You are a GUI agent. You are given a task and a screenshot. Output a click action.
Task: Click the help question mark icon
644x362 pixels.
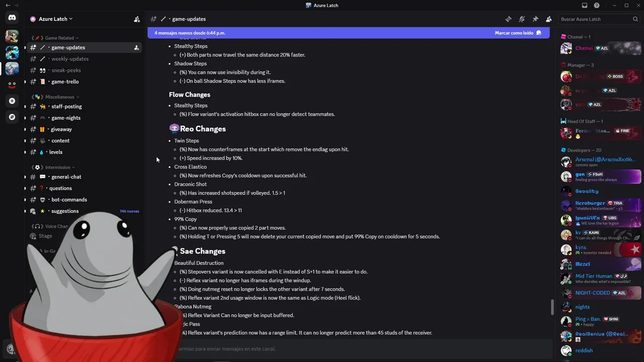tap(597, 6)
